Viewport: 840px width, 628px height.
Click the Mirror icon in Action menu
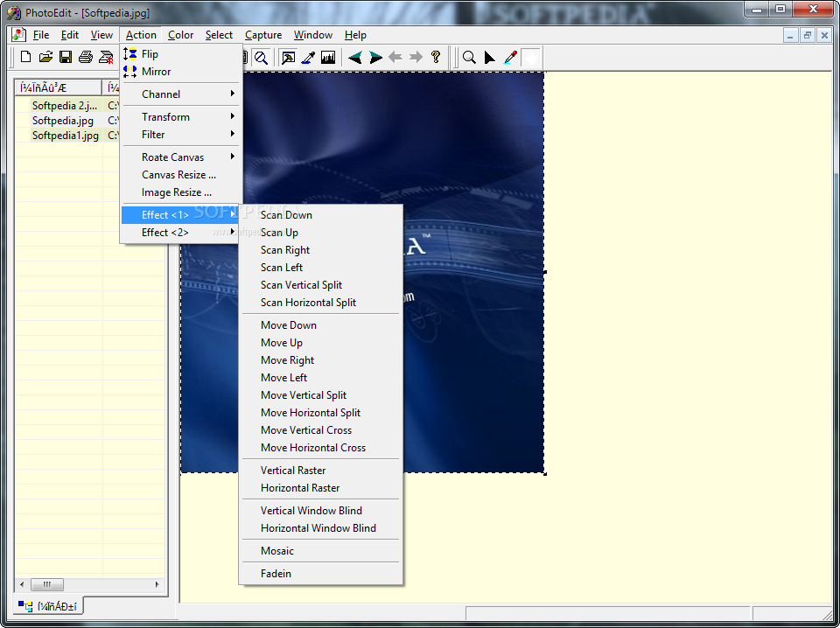click(x=130, y=71)
